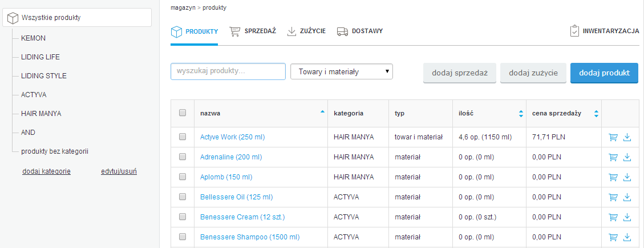Click the cart icon in Aplomb row
The image size is (644, 248).
click(614, 177)
